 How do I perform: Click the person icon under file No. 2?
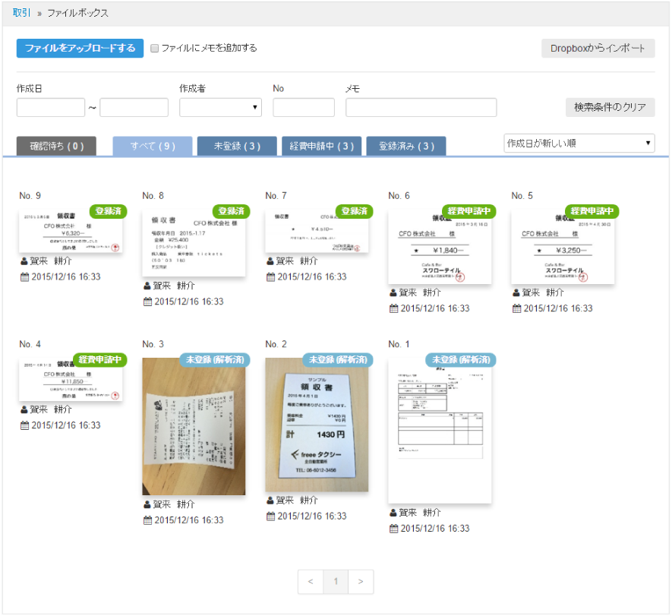point(270,501)
